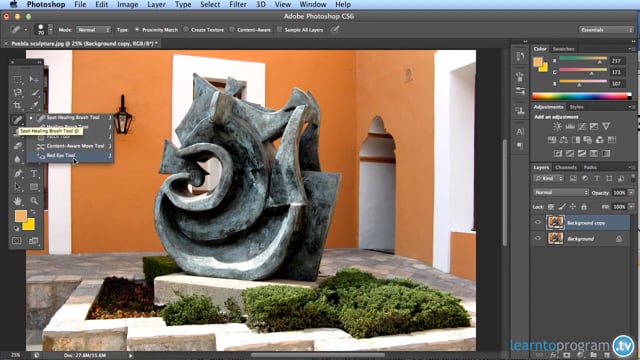Select the Create Texture radio button
The image size is (640, 360).
[186, 29]
